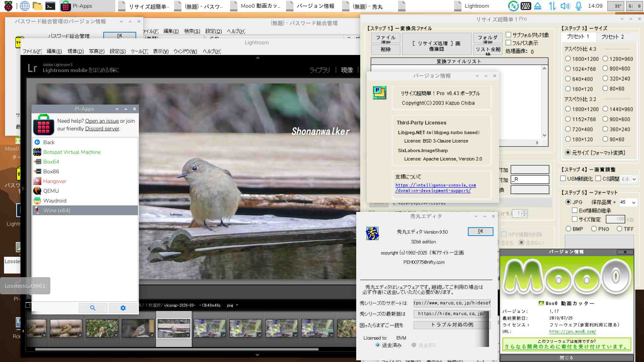Viewport: 644px width, 362px height.
Task: Open Pi-Apps settings gear icon
Action: coord(123,308)
